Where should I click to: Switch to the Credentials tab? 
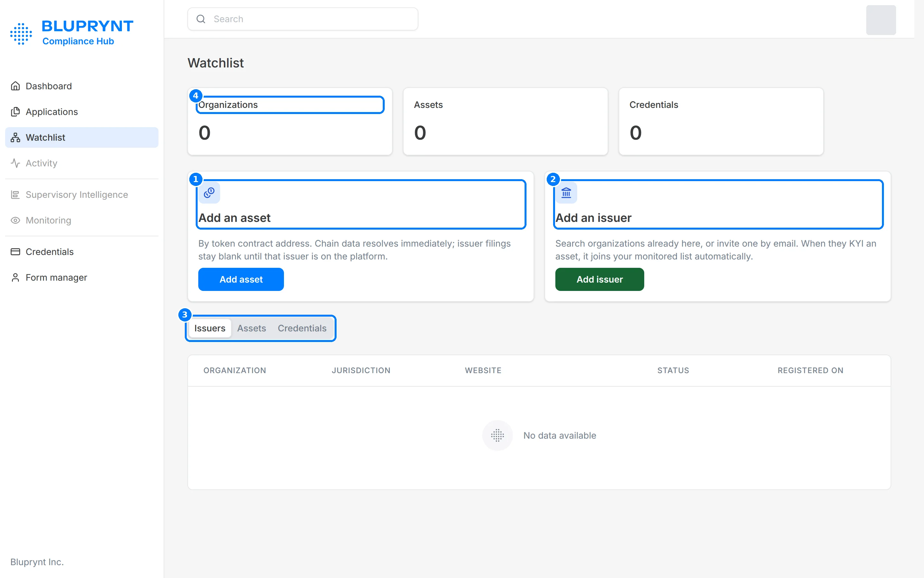click(x=302, y=328)
